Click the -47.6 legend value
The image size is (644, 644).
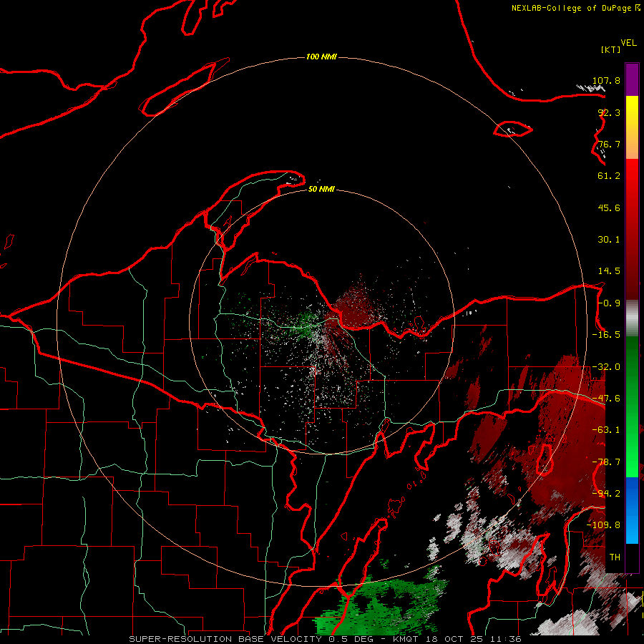tap(606, 399)
